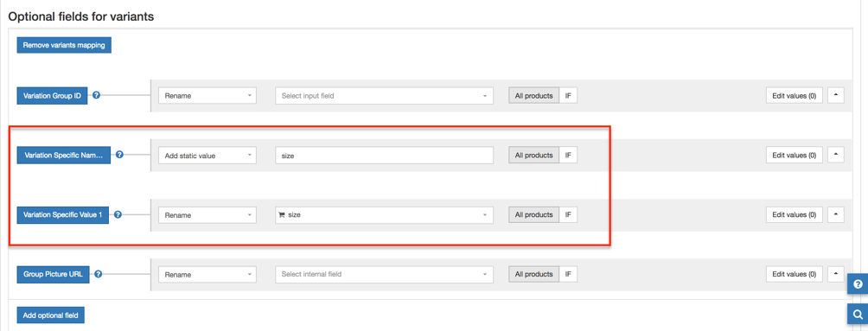Click Edit values (0) for Variation Group ID
Viewport: 868px width, 331px height.
click(795, 96)
